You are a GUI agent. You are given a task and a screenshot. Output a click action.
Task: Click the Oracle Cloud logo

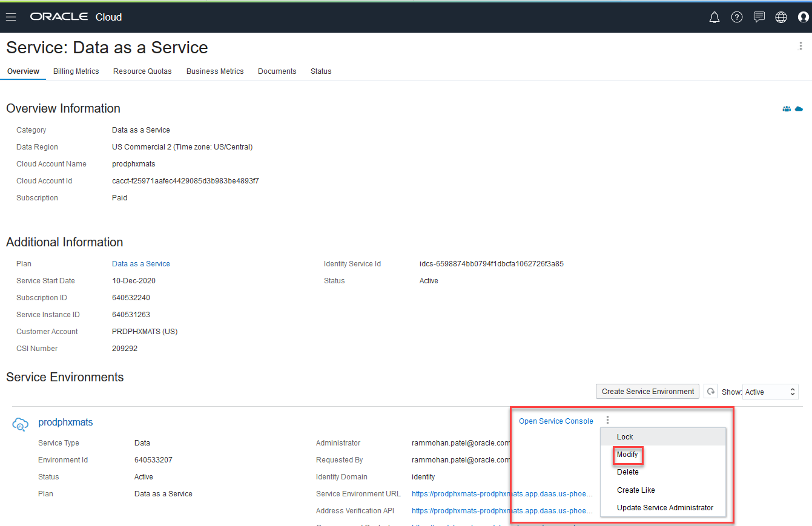[76, 17]
